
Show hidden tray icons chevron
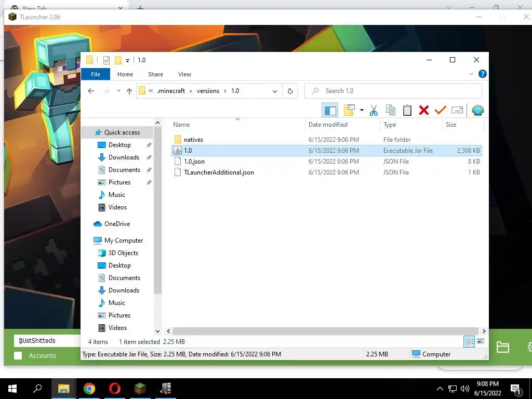coord(440,389)
